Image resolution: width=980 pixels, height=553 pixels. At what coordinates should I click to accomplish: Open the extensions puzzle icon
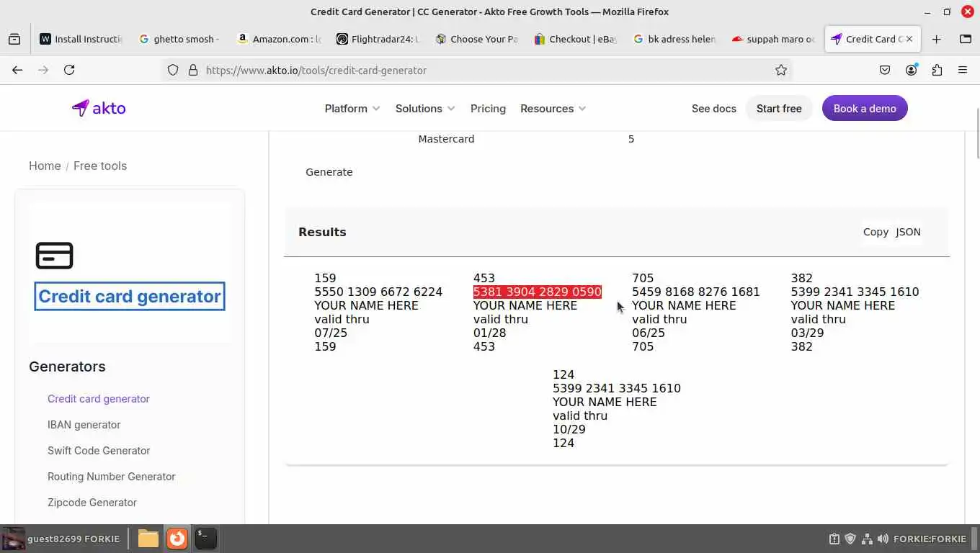[937, 70]
